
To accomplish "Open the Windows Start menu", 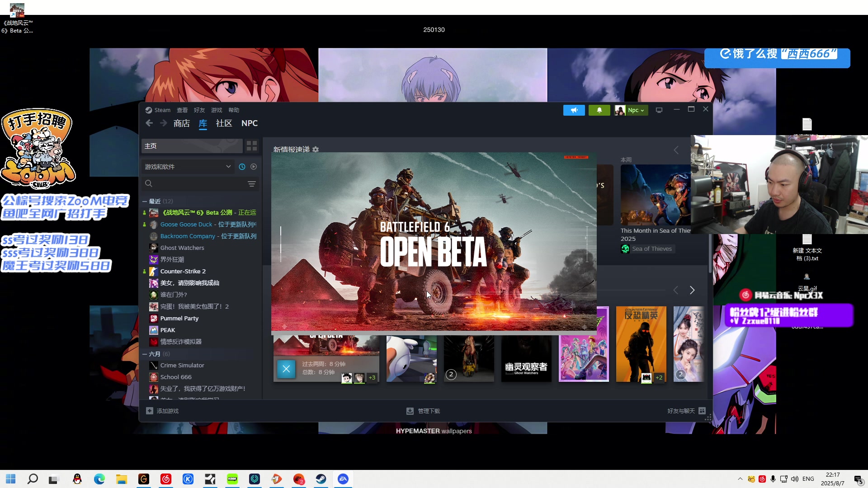I will point(11,479).
